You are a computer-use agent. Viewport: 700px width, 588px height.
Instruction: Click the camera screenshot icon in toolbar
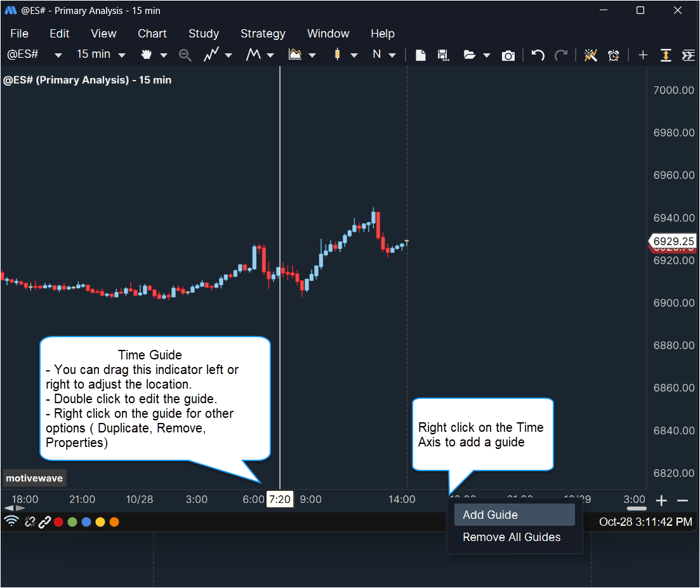[508, 55]
